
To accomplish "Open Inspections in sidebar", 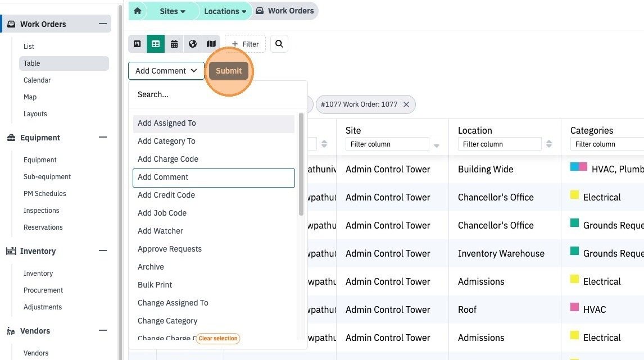I will (x=41, y=210).
